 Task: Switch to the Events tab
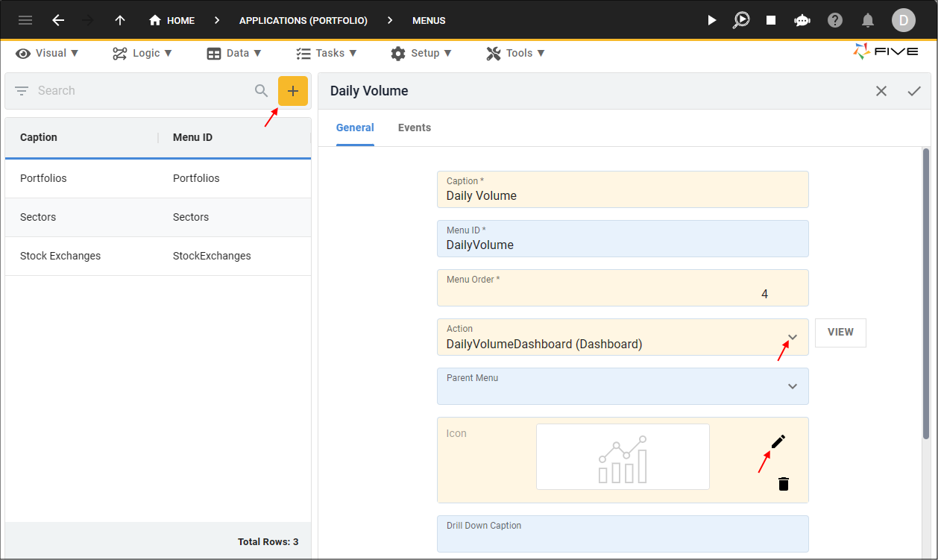tap(415, 128)
